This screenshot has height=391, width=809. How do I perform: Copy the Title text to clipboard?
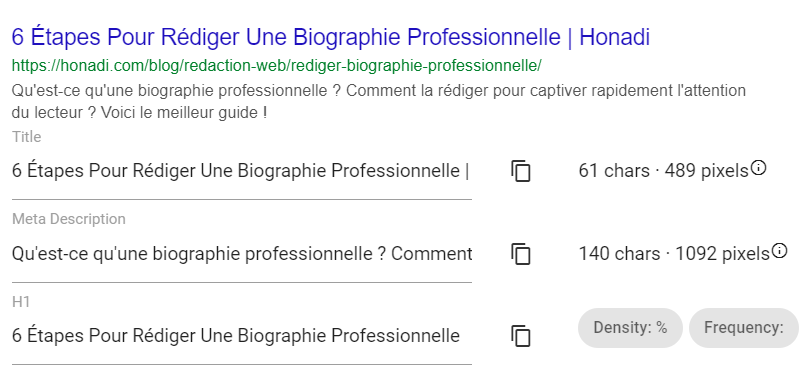[x=521, y=171]
